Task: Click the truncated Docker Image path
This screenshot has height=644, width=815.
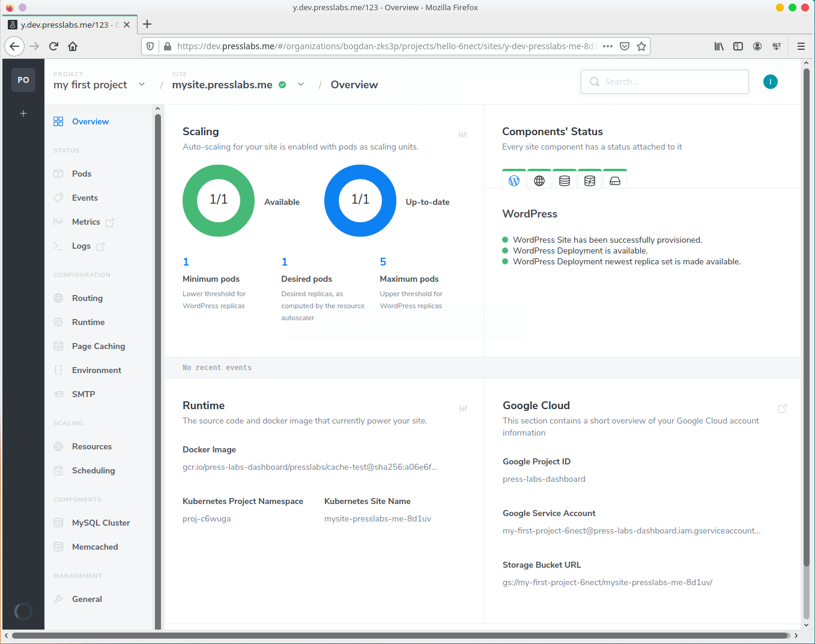Action: (310, 467)
